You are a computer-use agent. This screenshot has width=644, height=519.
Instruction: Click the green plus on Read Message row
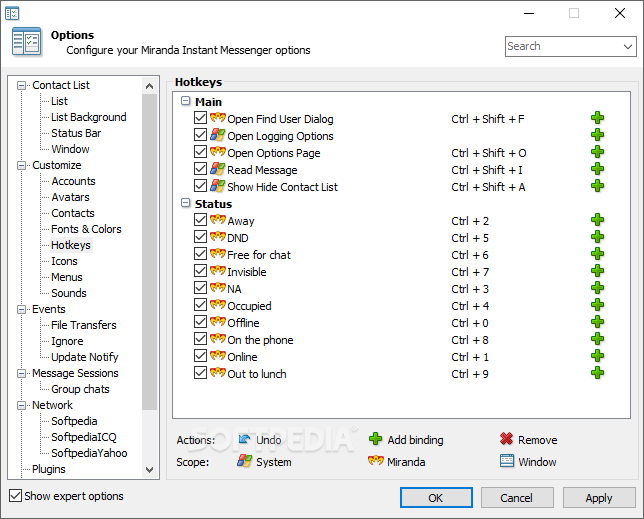point(597,169)
